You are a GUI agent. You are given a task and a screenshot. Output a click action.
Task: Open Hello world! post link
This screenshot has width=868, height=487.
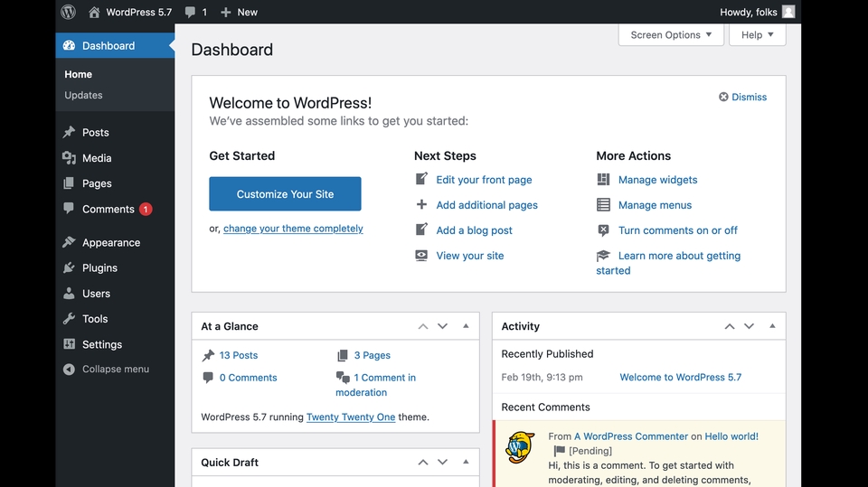(731, 436)
